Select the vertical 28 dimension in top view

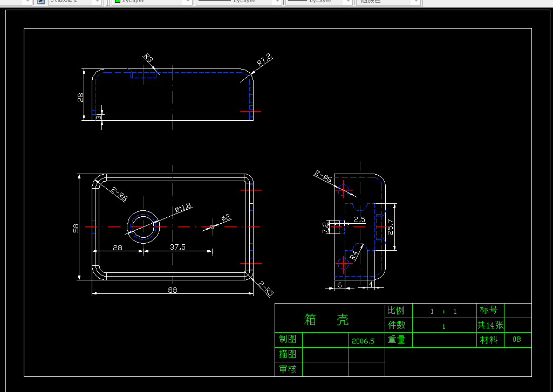tap(80, 97)
